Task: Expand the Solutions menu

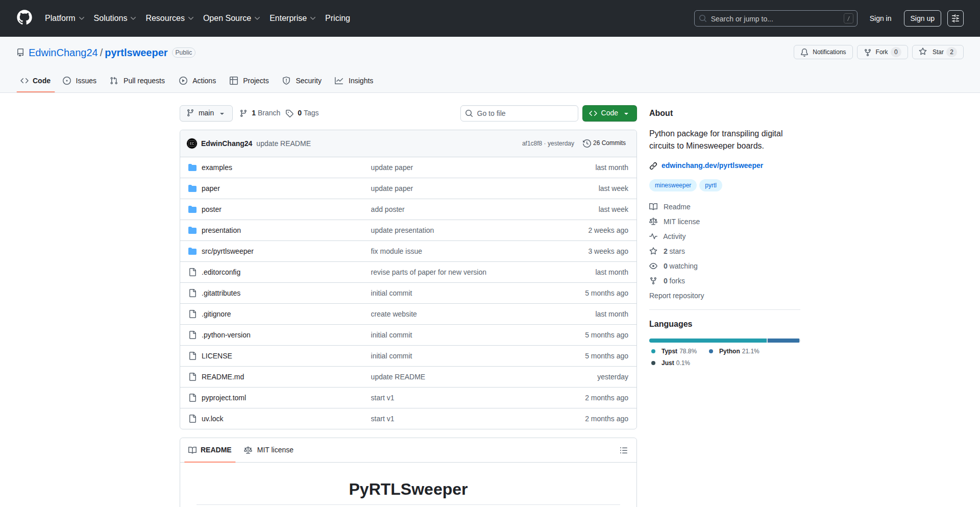Action: click(115, 18)
